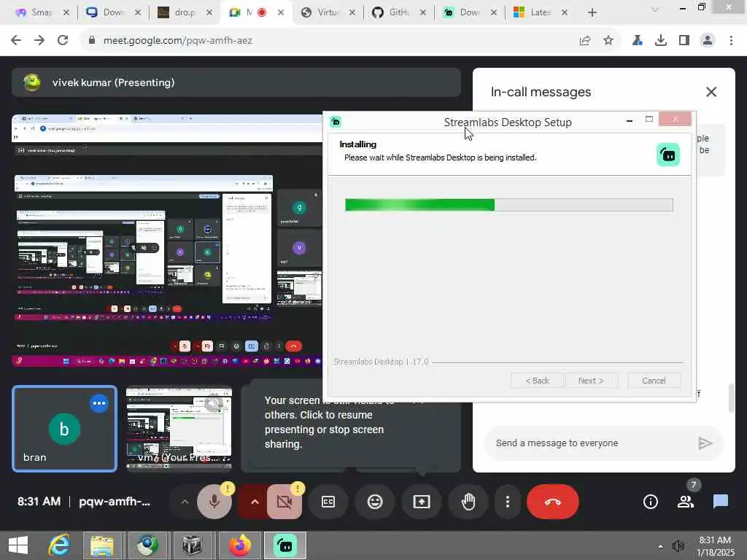Reload the Meet page
The image size is (747, 560).
[63, 41]
